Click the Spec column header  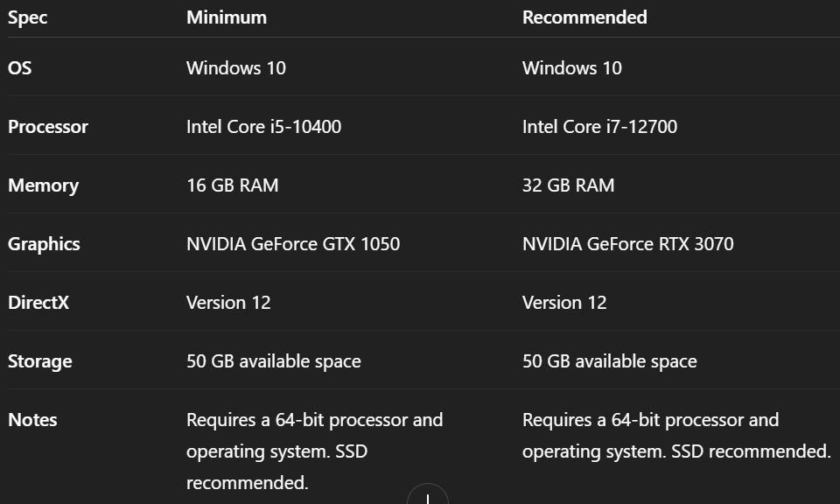(x=27, y=17)
